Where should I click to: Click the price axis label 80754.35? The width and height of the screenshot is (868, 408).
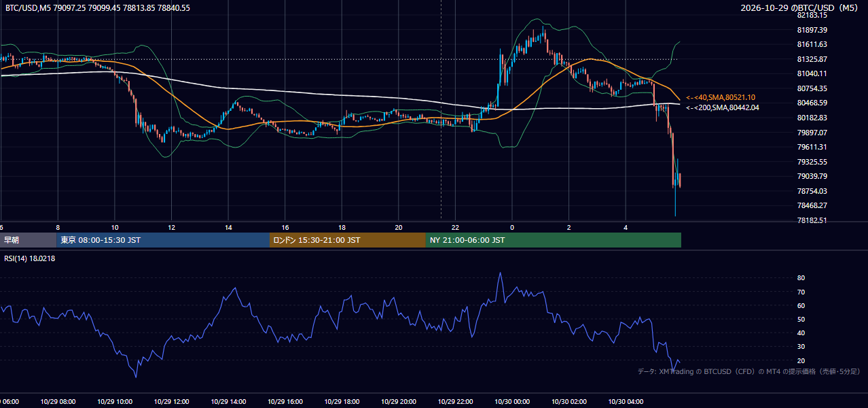click(812, 88)
